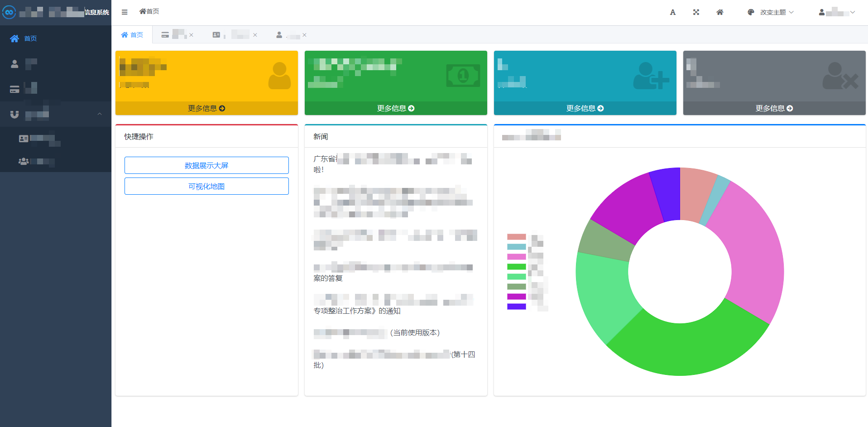Open the user account dropdown at top right
Screen dimensions: 868x427
[837, 12]
